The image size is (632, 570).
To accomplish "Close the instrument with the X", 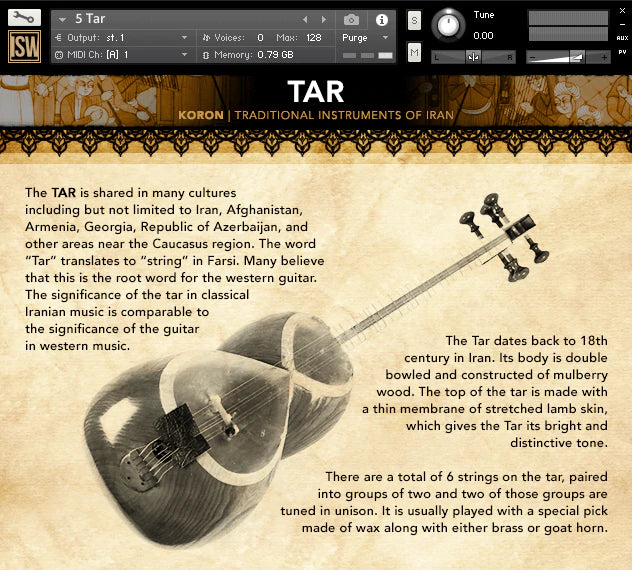I will [622, 11].
